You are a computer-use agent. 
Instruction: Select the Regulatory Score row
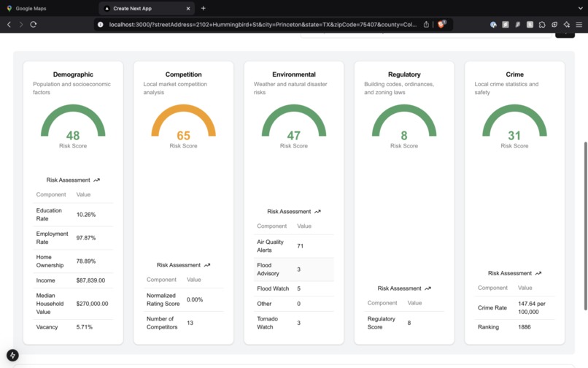coord(404,323)
